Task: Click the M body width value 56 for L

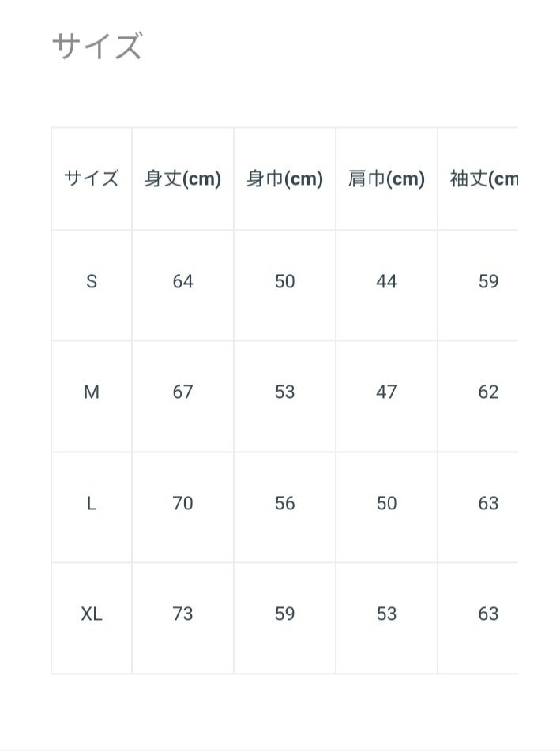Action: coord(284,503)
